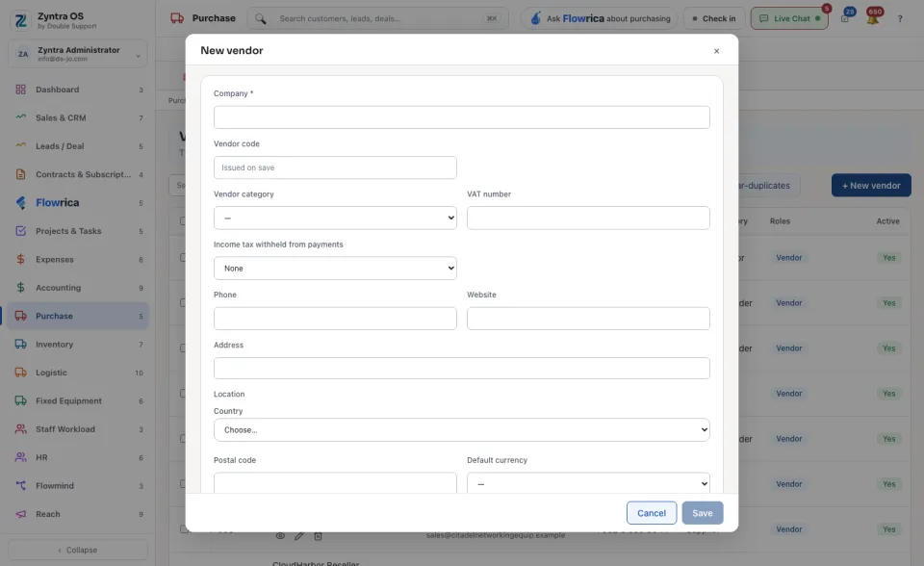Viewport: 924px width, 566px height.
Task: Open Purchase in the sidebar
Action: coord(78,316)
